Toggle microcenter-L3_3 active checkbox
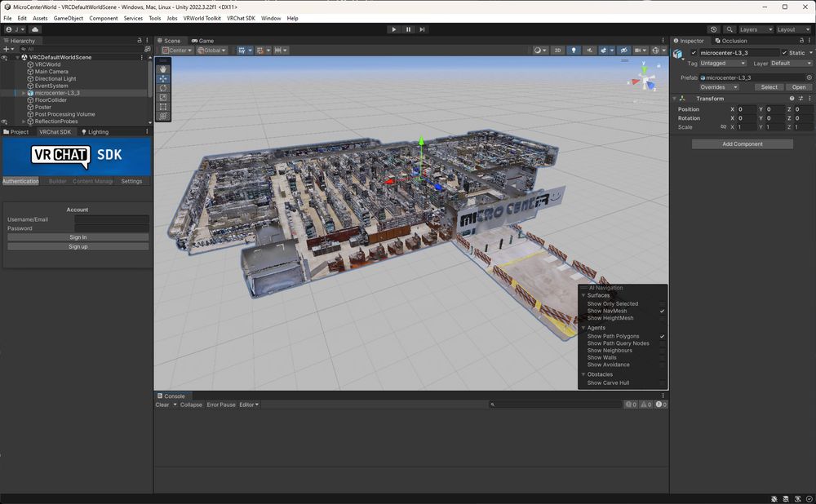Viewport: 816px width, 504px height. point(694,52)
